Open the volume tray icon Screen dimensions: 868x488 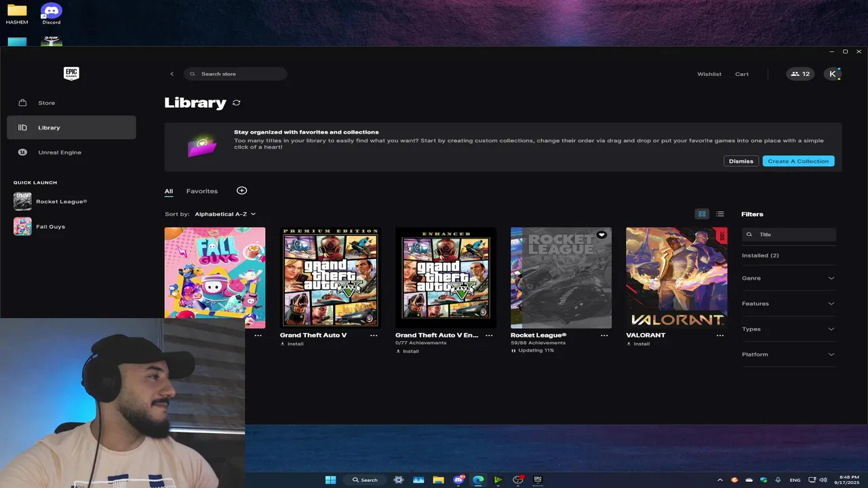pyautogui.click(x=824, y=480)
